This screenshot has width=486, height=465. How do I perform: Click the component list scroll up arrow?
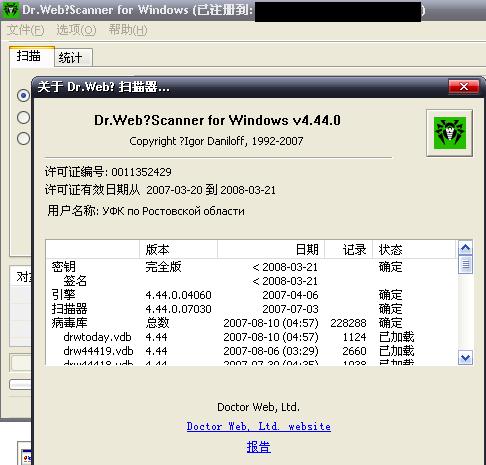pyautogui.click(x=465, y=248)
